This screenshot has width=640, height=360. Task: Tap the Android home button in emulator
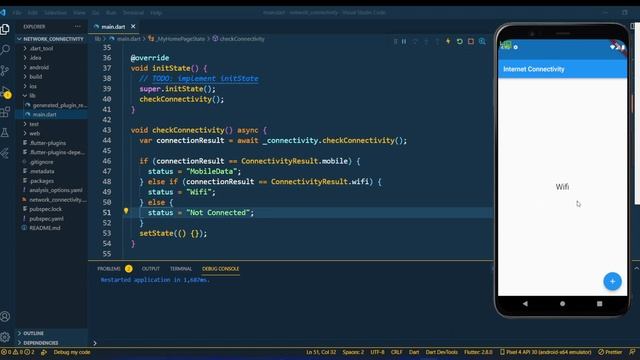(x=562, y=304)
